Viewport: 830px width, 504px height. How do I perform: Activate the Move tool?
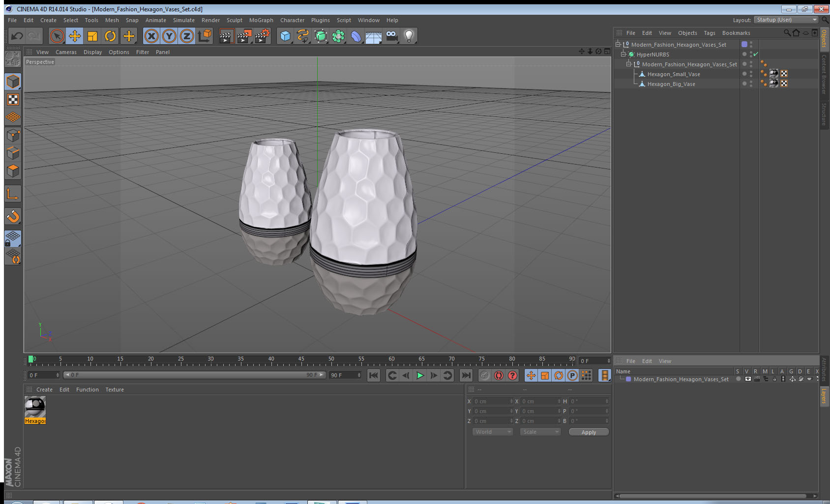[75, 36]
